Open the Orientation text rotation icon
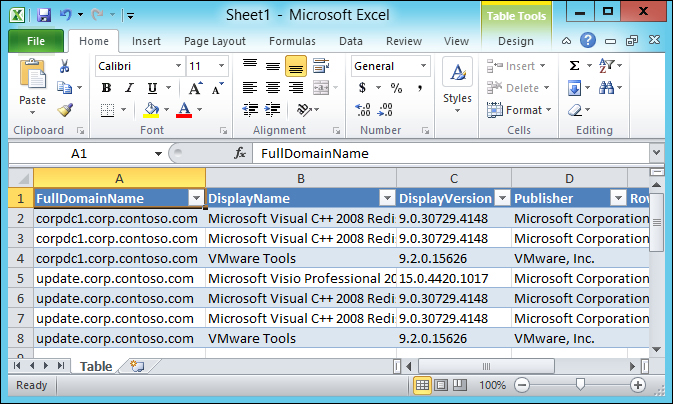 304,110
